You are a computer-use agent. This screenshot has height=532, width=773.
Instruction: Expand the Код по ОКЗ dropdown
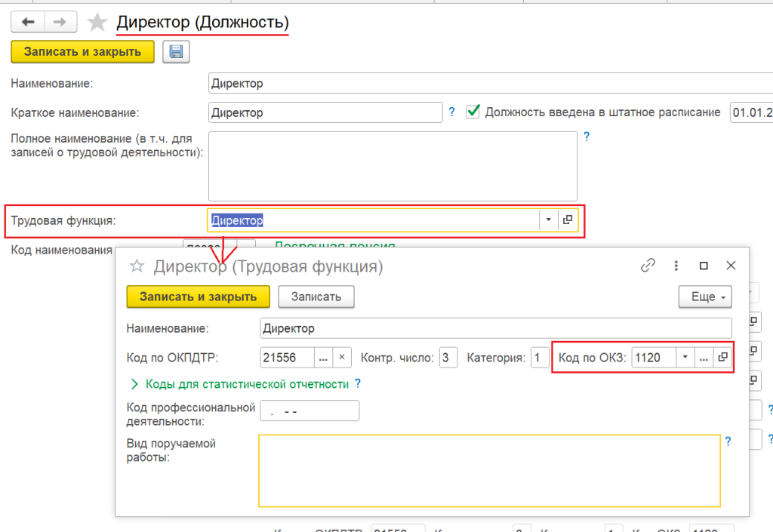click(x=684, y=358)
